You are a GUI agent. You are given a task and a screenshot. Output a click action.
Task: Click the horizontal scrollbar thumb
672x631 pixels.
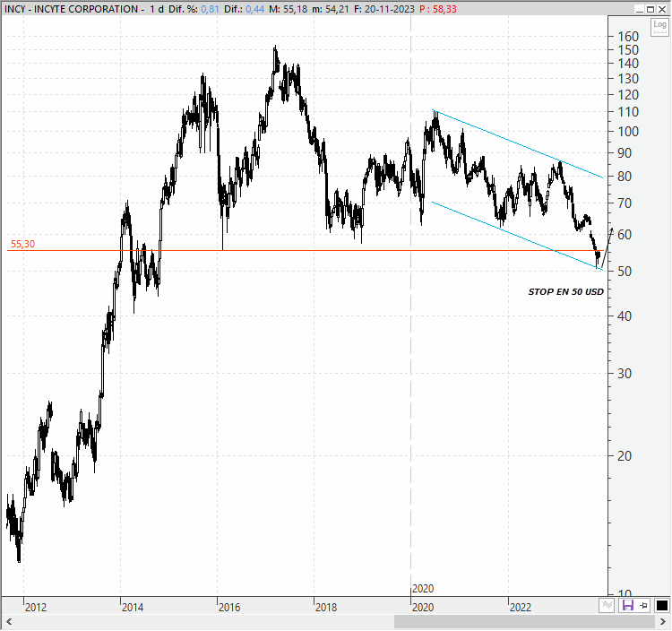pyautogui.click(x=524, y=621)
